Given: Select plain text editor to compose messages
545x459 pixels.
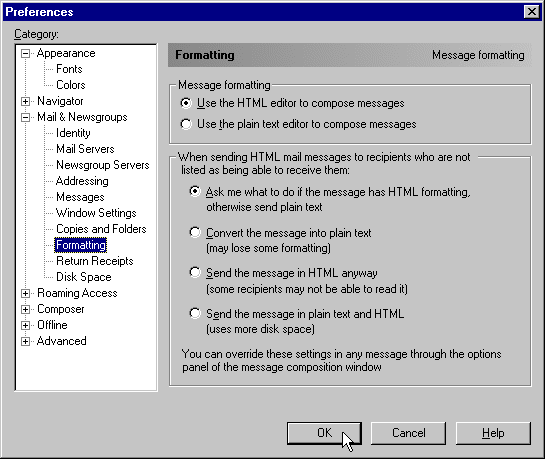Looking at the screenshot, I should [x=186, y=124].
